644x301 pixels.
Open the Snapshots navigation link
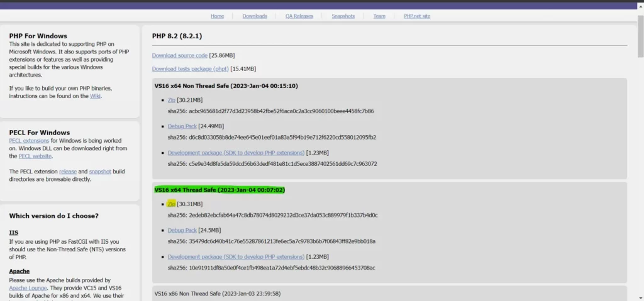click(x=343, y=16)
